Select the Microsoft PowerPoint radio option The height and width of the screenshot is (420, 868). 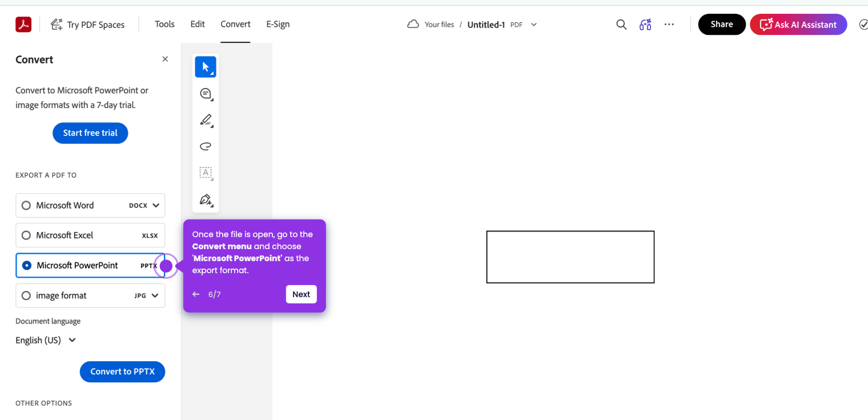coord(27,266)
